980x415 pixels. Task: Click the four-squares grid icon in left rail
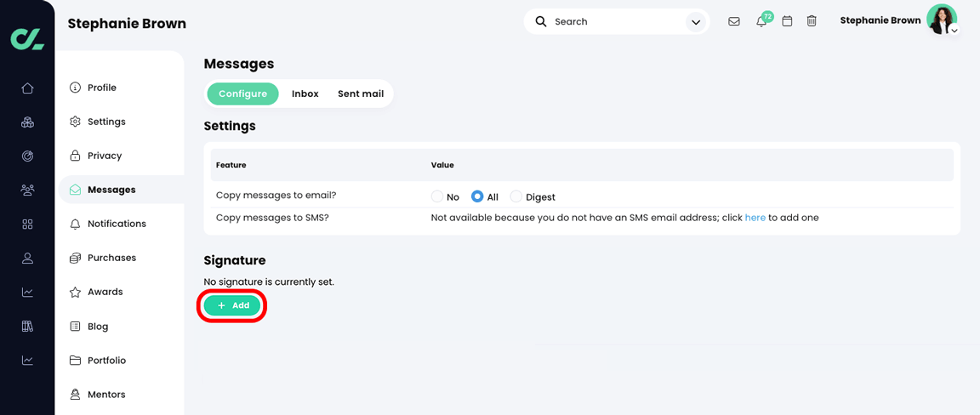[x=27, y=224]
